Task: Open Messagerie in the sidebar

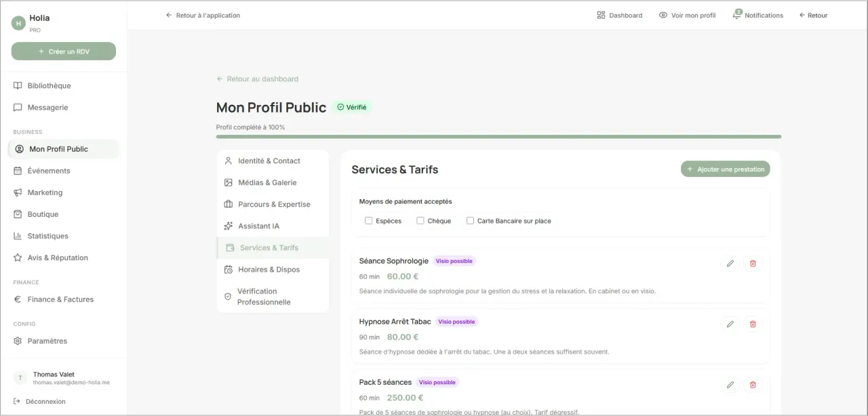Action: [63, 108]
